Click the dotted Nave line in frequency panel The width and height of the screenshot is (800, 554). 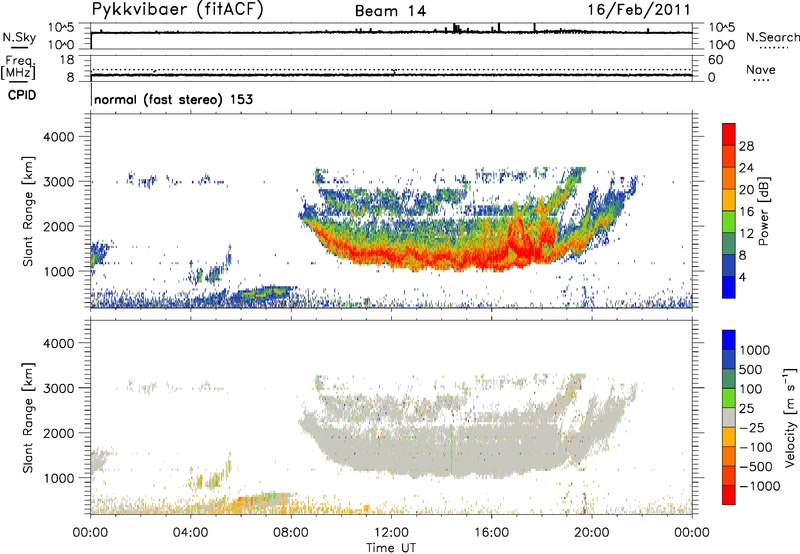coord(391,70)
